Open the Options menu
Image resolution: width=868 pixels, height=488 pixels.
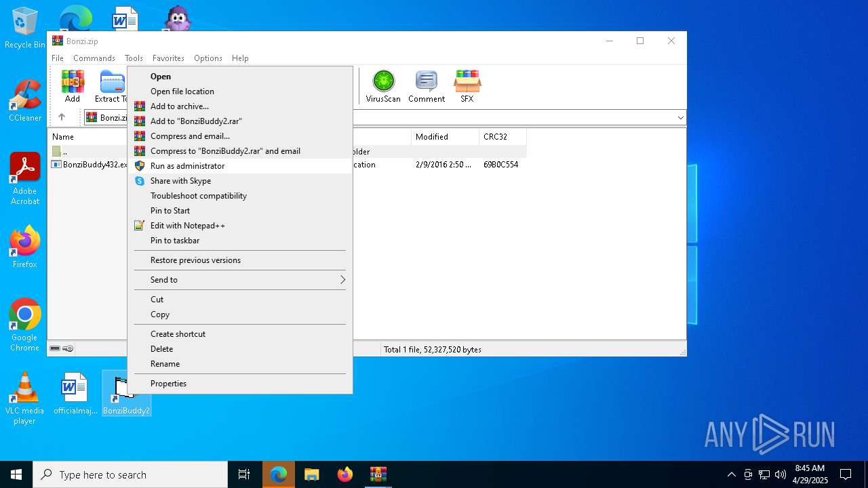208,58
